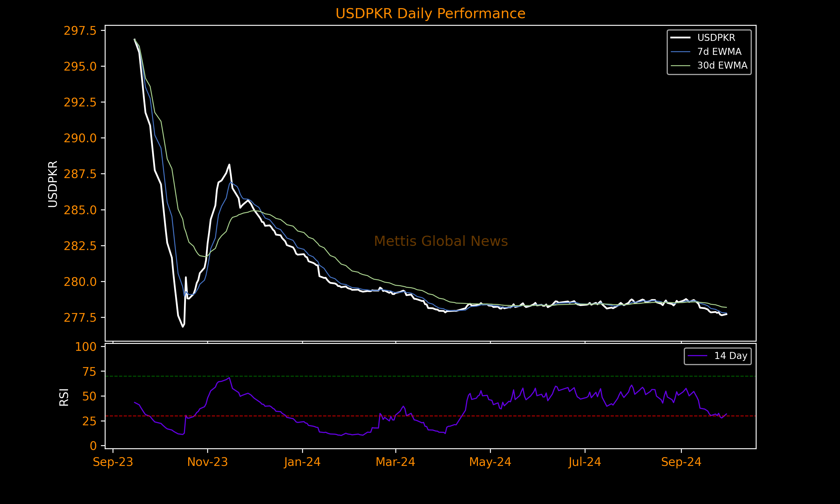Click the USDPKR price peak near 288 in November
840x504 pixels.
[x=229, y=165]
